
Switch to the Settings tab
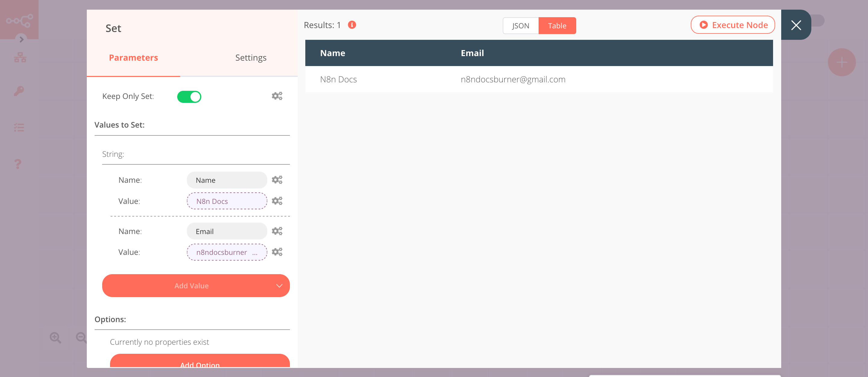click(x=250, y=57)
